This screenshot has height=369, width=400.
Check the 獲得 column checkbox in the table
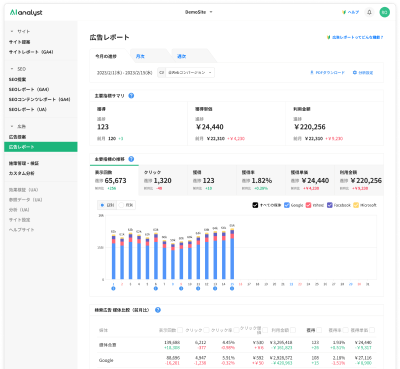[319, 330]
